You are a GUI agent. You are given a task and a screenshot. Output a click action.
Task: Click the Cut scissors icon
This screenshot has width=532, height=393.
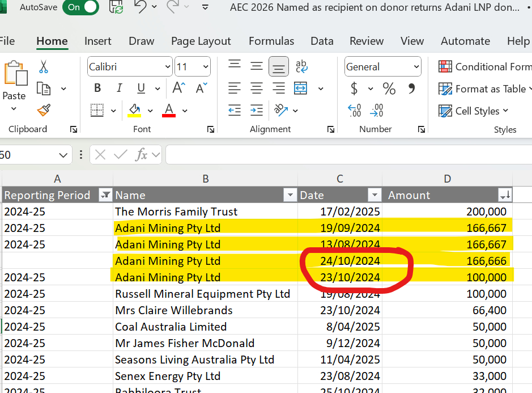tap(44, 67)
